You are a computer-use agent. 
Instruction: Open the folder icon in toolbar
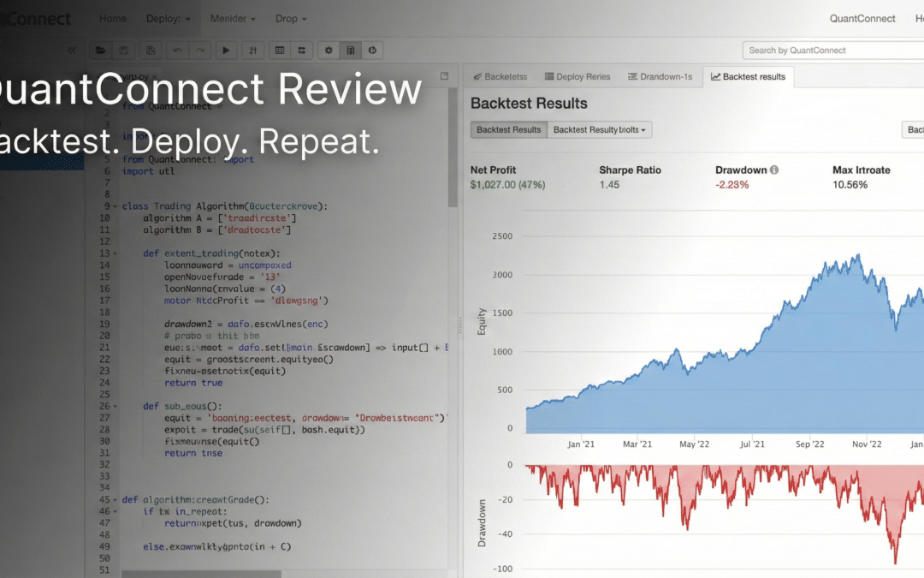click(100, 51)
